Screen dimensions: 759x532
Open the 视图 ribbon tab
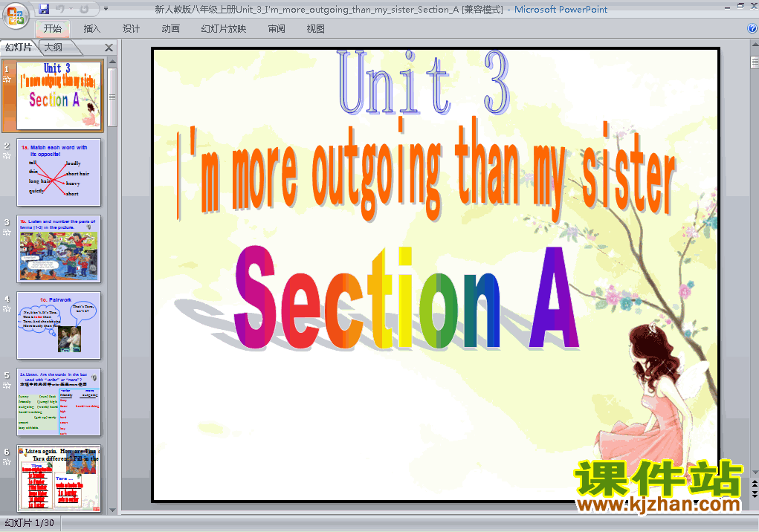[315, 28]
